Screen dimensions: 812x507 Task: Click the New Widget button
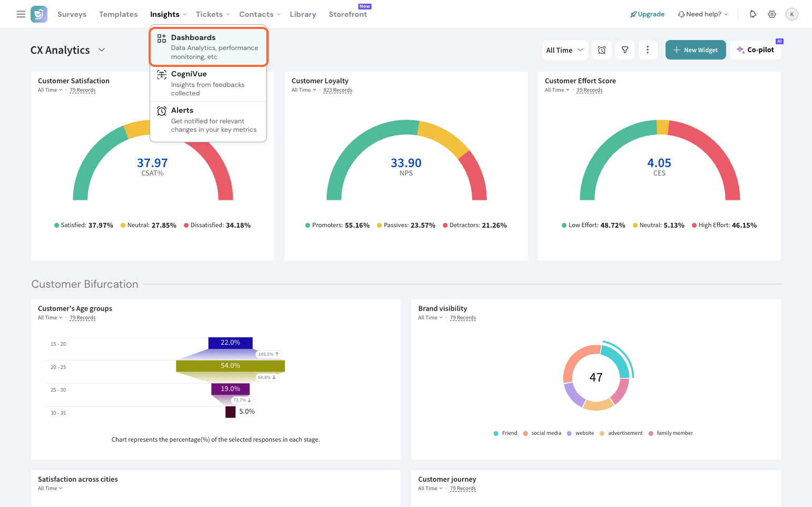tap(696, 50)
